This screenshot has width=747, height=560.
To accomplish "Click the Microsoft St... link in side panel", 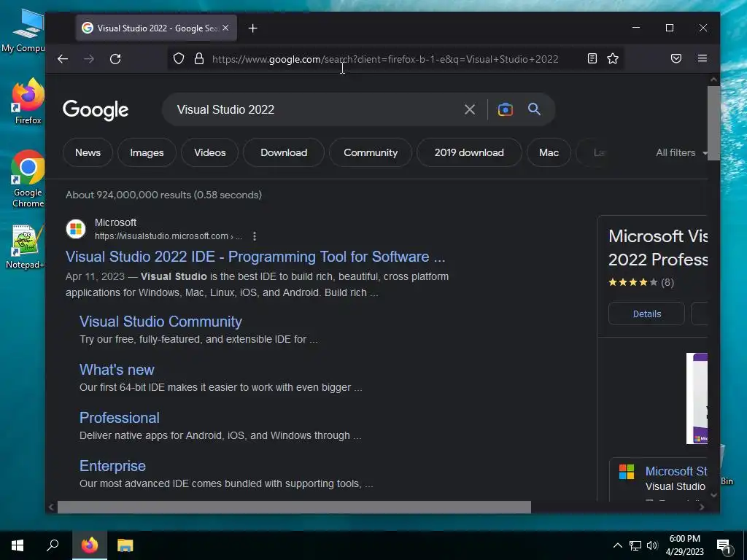I will [676, 471].
